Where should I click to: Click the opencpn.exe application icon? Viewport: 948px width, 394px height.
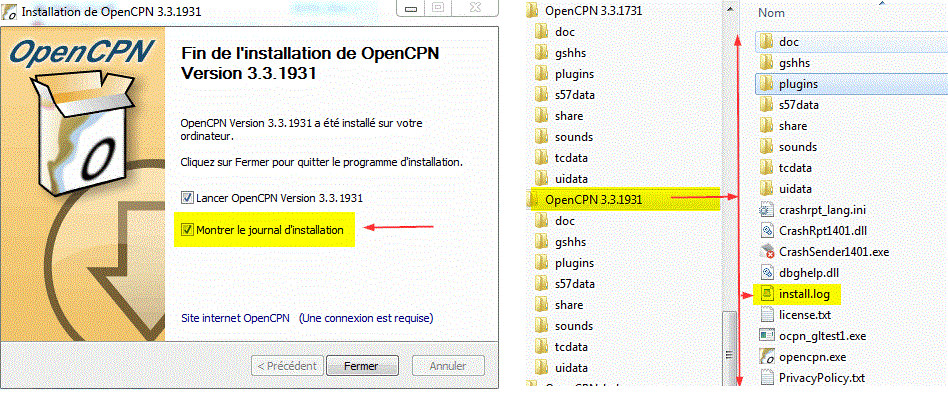[767, 357]
